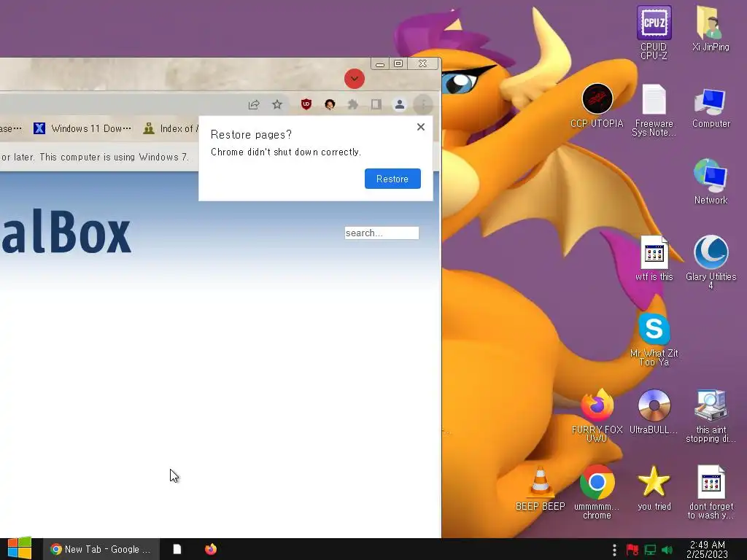
Task: Open 'wtf is this' desktop file
Action: (654, 258)
